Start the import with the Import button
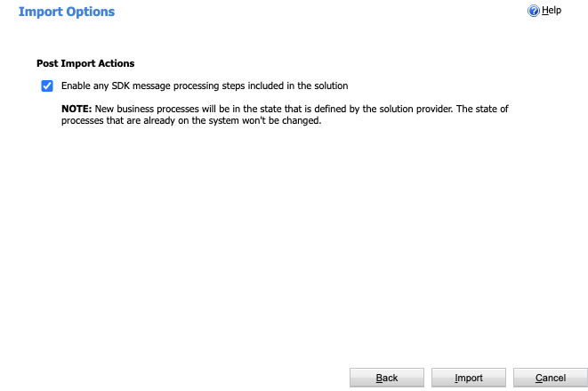 click(469, 378)
